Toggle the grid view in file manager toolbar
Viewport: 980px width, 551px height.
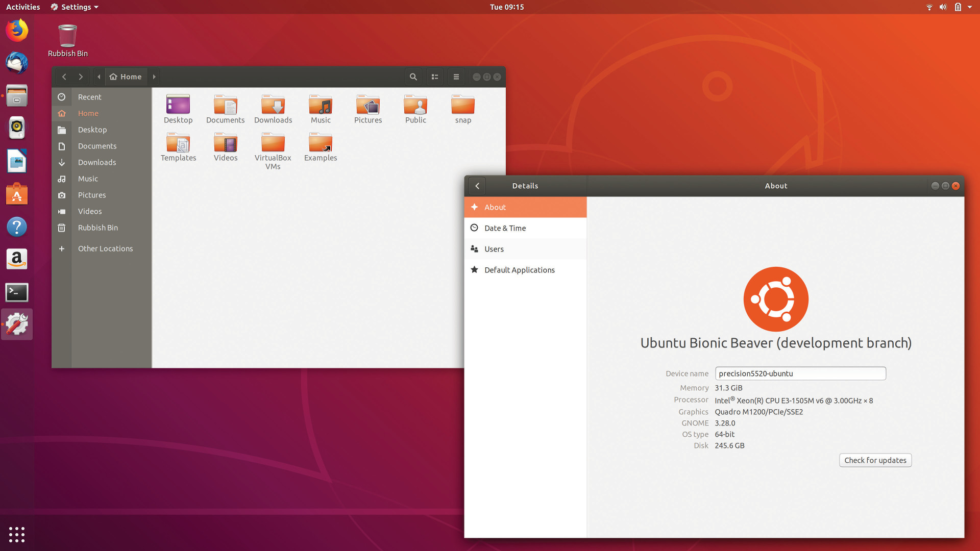point(435,76)
